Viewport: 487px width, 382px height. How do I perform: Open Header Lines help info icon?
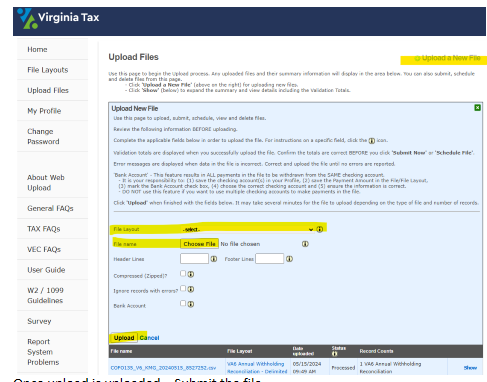coord(214,259)
